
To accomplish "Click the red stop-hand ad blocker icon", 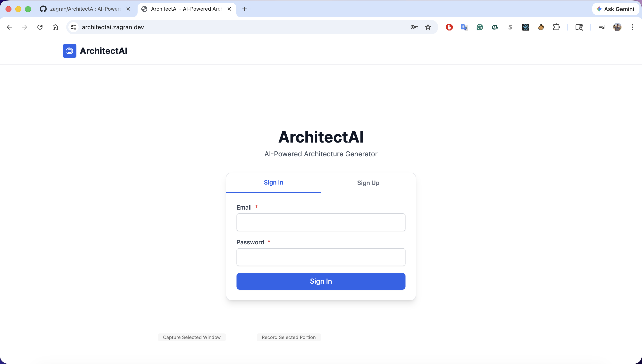I will (449, 27).
